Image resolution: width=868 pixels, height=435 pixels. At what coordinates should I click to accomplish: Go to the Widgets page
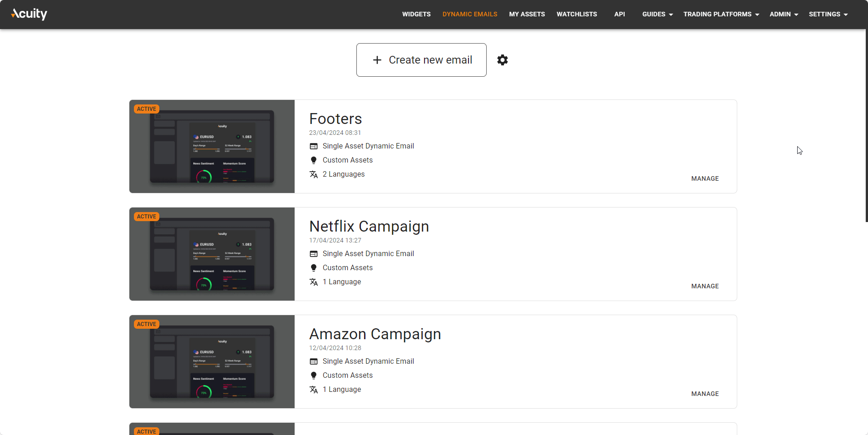[416, 14]
